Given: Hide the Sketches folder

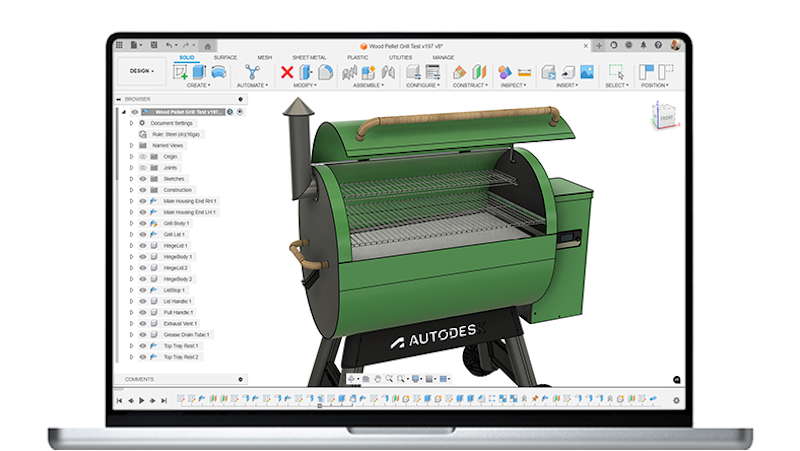Looking at the screenshot, I should (x=143, y=179).
